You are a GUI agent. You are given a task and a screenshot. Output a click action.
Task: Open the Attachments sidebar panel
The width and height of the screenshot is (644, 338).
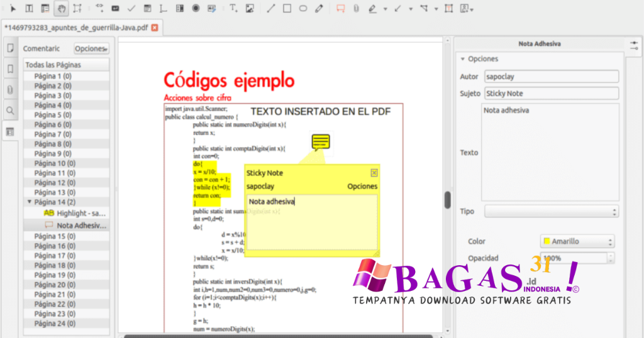[x=11, y=89]
